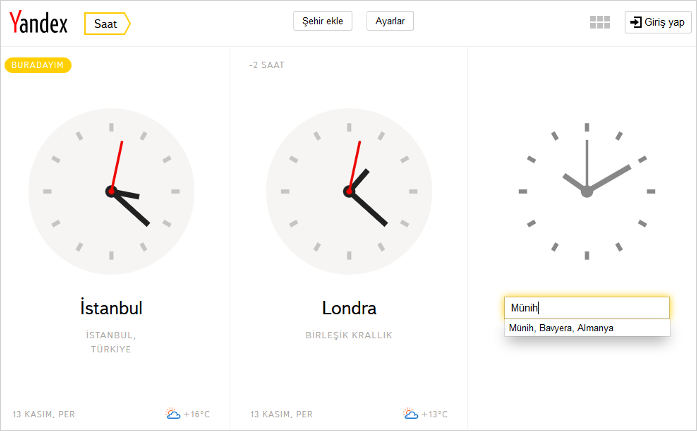This screenshot has height=431, width=697.
Task: Click the Londra analog clock face
Action: click(349, 192)
